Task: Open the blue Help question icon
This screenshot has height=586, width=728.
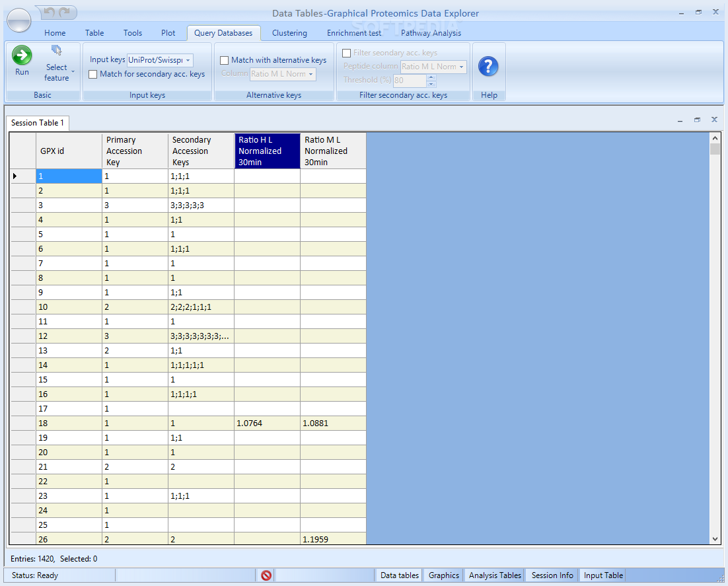Action: 488,67
